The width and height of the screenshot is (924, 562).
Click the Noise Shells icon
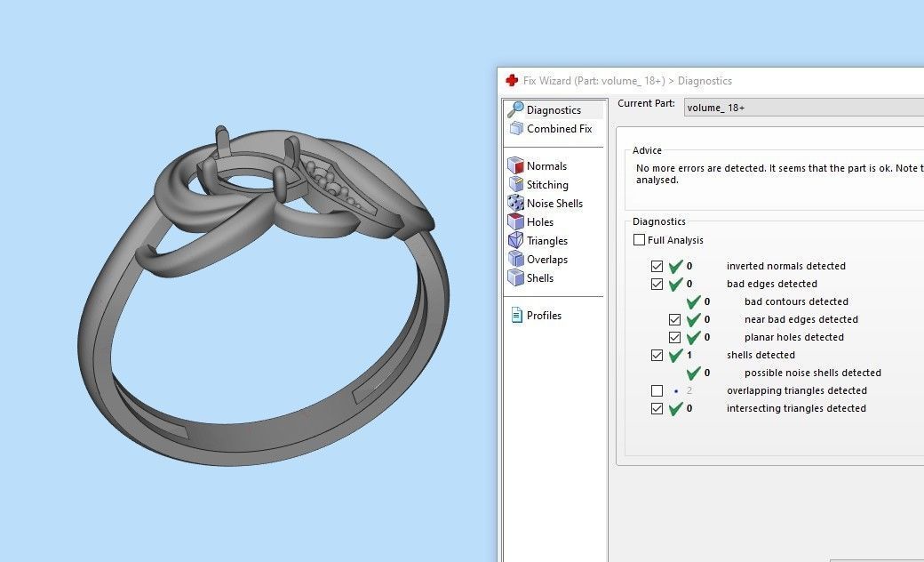515,204
